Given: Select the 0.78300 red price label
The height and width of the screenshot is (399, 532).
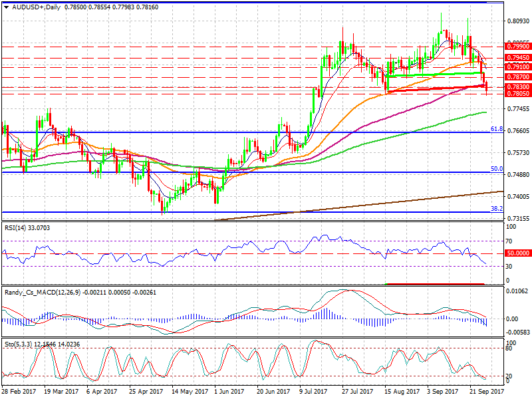Looking at the screenshot, I should coord(517,87).
